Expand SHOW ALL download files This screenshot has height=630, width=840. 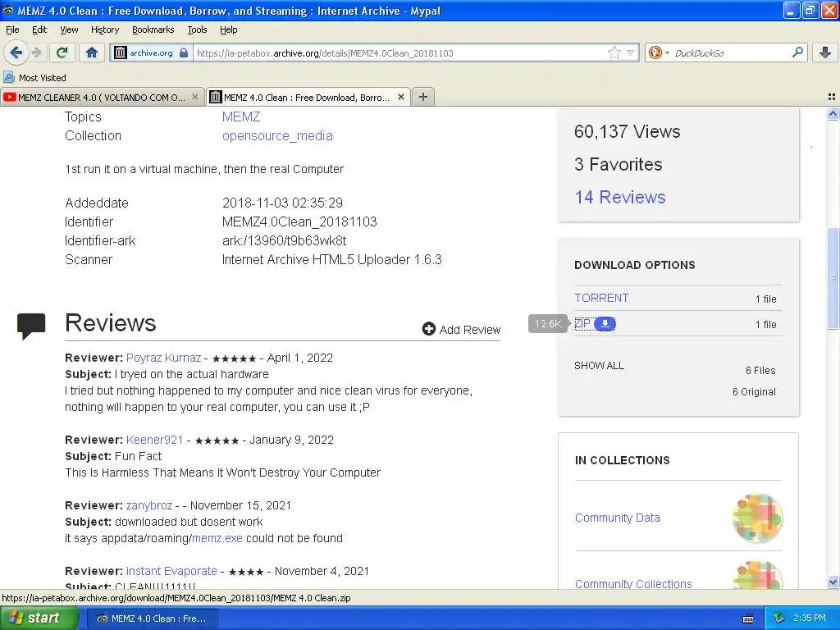[599, 366]
